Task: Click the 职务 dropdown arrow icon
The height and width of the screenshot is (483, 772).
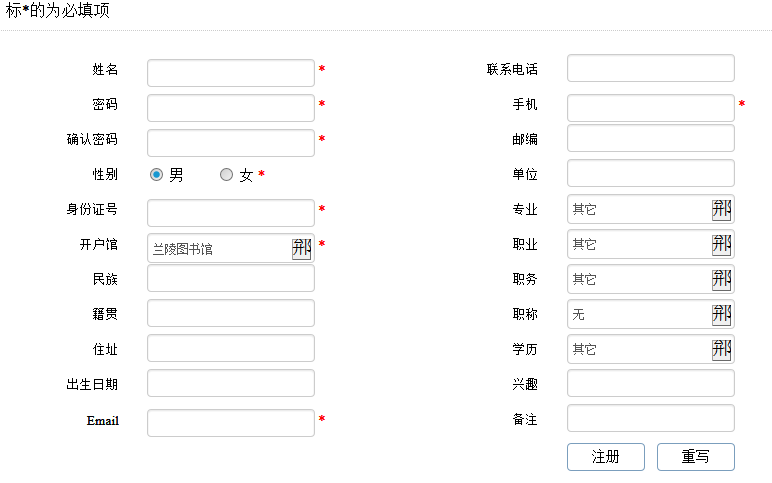Action: (722, 279)
